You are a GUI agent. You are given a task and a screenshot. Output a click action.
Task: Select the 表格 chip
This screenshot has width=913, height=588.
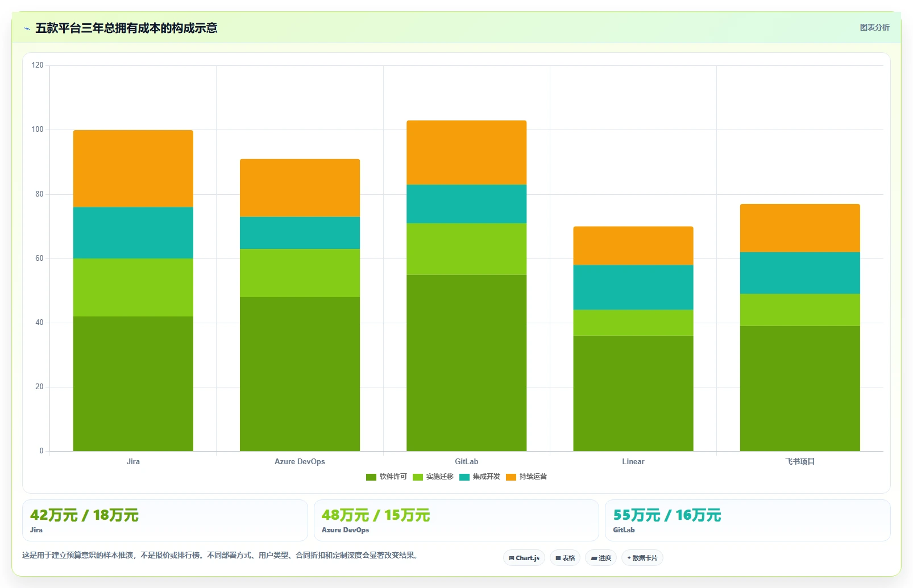565,558
